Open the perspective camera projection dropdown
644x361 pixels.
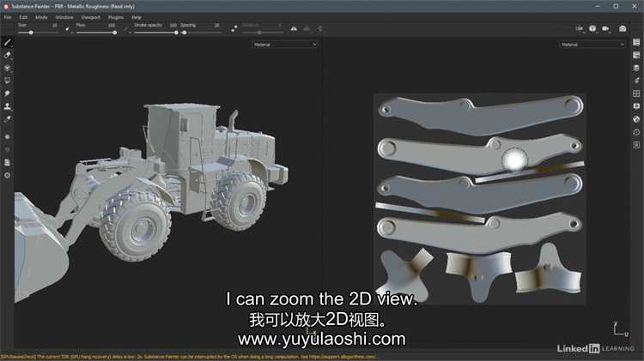592,28
